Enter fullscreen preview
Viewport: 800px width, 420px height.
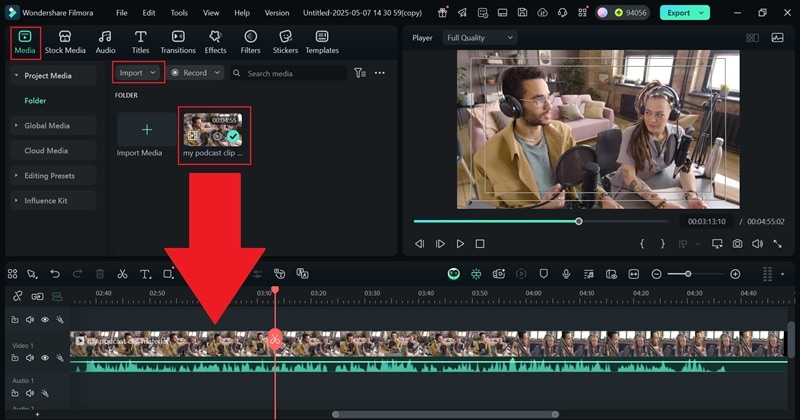pyautogui.click(x=778, y=244)
